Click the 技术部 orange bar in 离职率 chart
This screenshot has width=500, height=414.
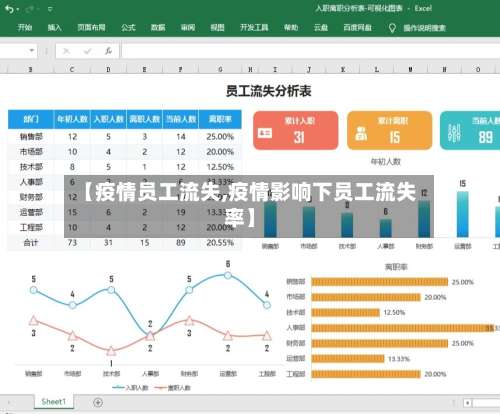pyautogui.click(x=346, y=312)
